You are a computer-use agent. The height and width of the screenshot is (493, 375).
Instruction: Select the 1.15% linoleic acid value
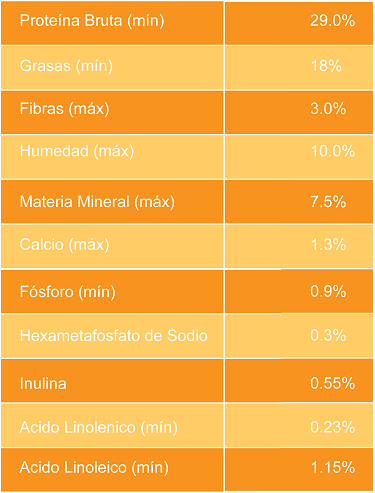point(332,467)
